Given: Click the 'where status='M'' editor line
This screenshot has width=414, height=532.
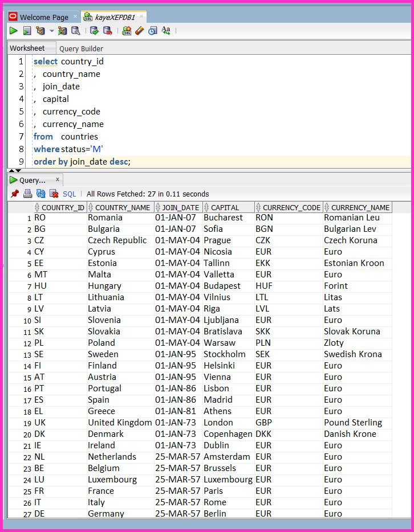Looking at the screenshot, I should (68, 149).
